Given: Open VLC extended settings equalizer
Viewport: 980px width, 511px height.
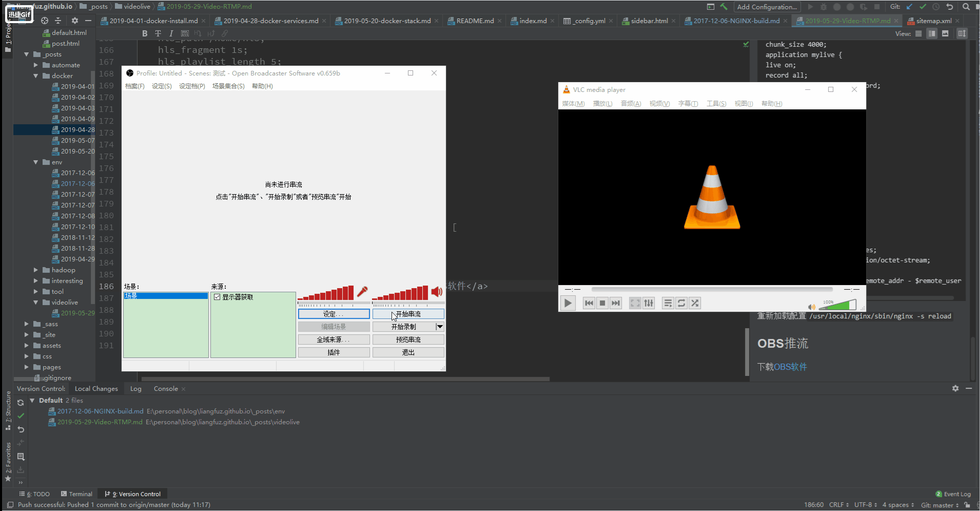Looking at the screenshot, I should click(649, 303).
